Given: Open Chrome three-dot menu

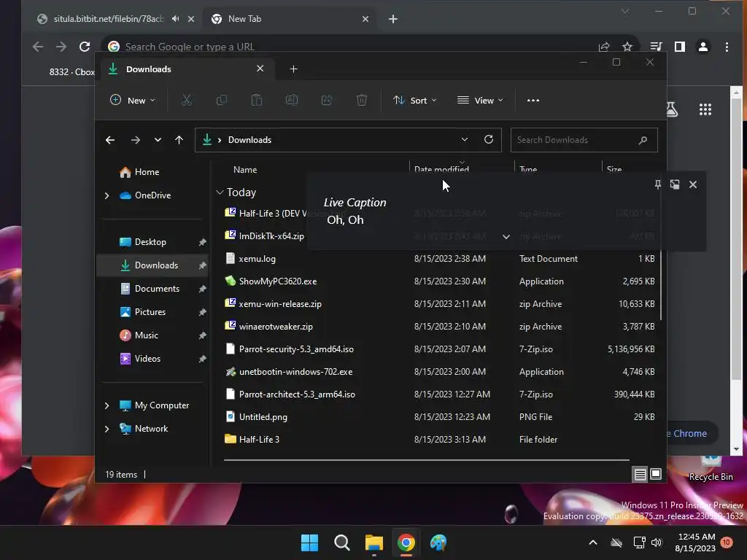Looking at the screenshot, I should pyautogui.click(x=727, y=47).
